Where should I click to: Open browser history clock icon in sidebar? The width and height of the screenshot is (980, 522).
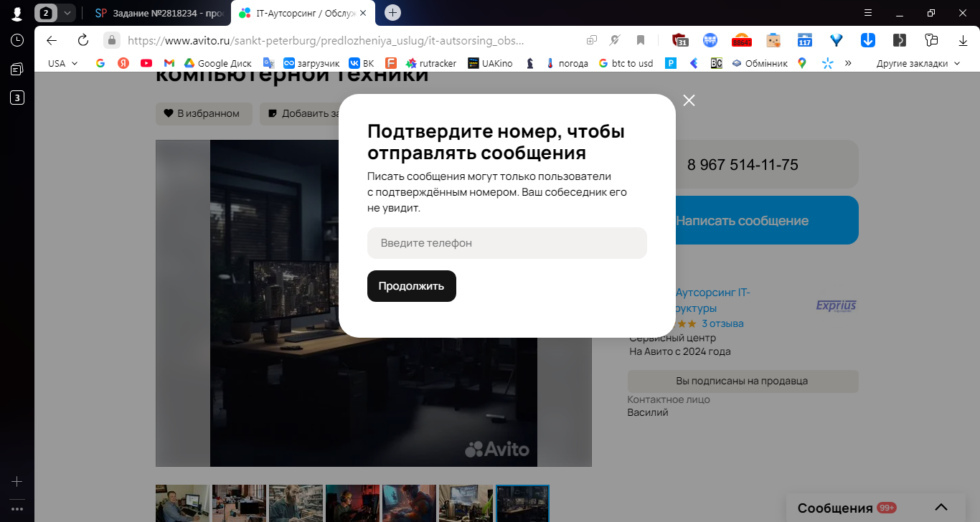(17, 40)
